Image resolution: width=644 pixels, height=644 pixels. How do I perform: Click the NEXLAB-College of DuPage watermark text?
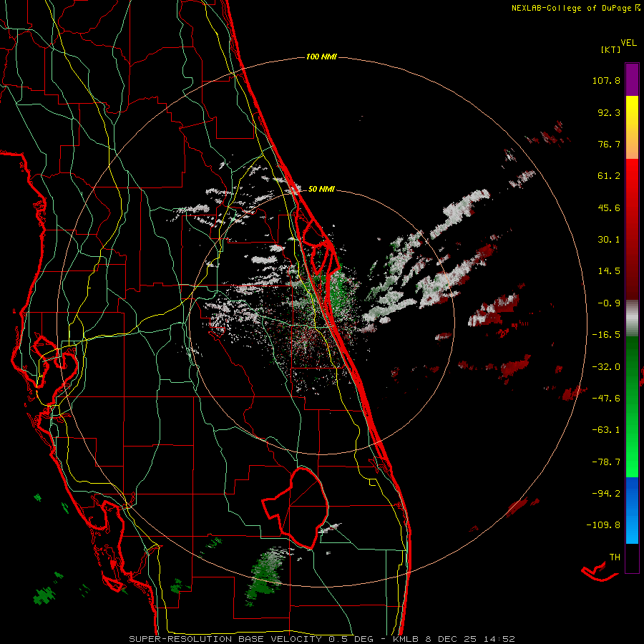click(572, 8)
